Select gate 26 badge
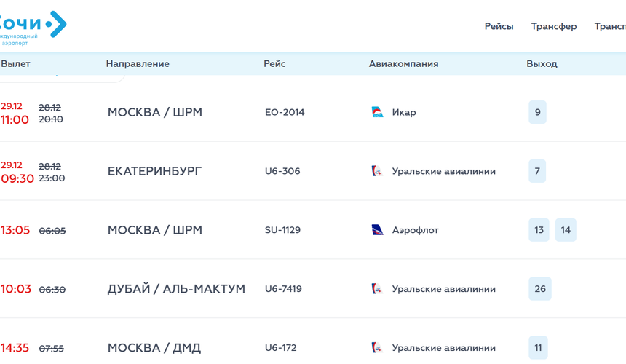Viewport: 626px width, 364px height. coord(540,289)
